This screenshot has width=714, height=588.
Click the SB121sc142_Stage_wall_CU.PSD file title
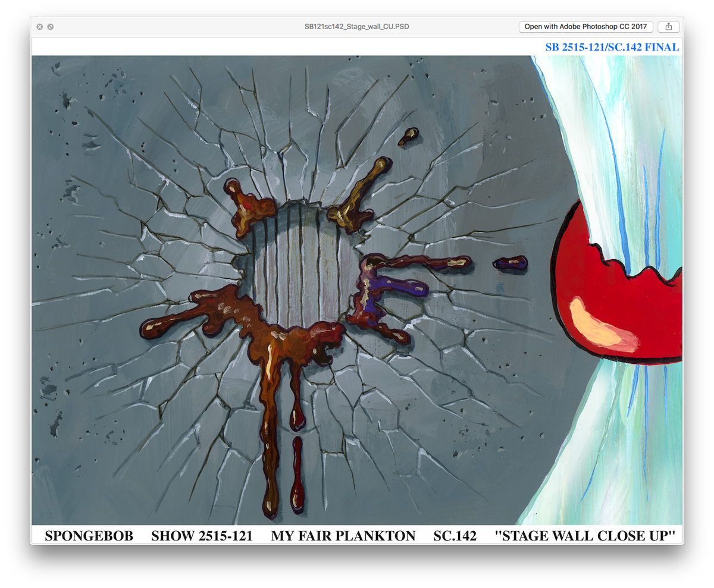tap(356, 27)
